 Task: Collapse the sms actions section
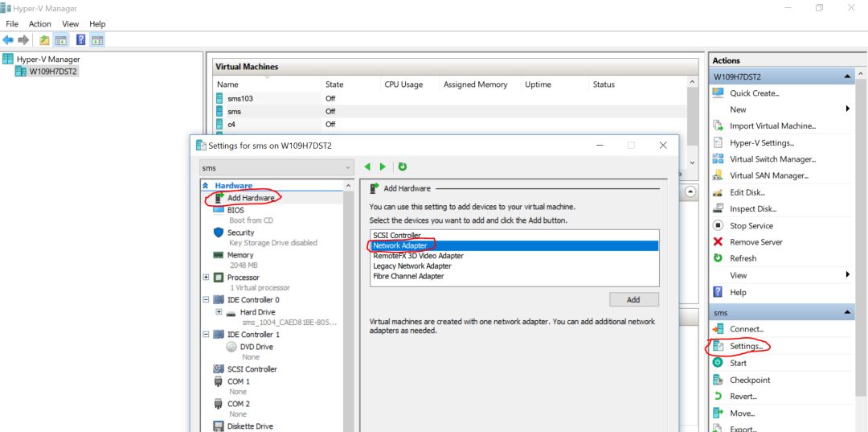coord(847,313)
